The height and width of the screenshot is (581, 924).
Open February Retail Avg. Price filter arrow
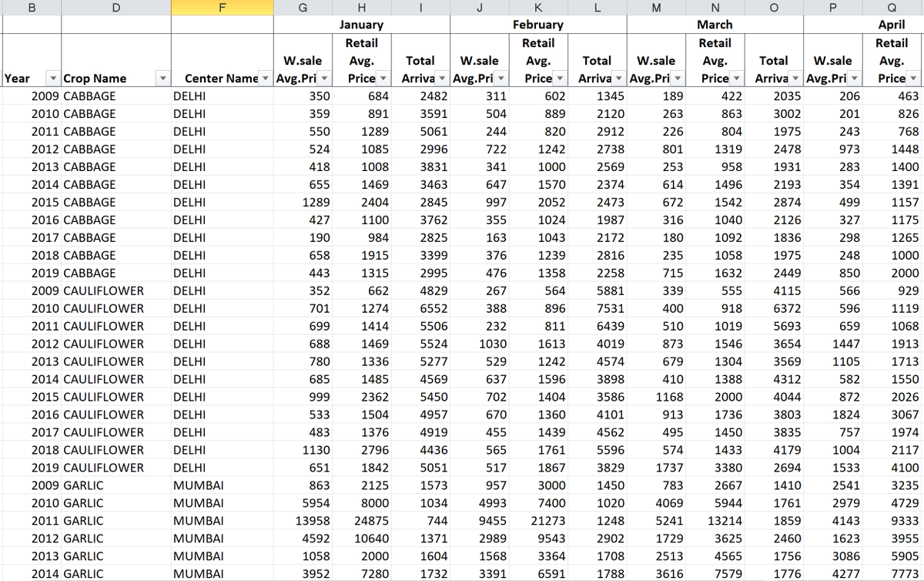point(561,79)
